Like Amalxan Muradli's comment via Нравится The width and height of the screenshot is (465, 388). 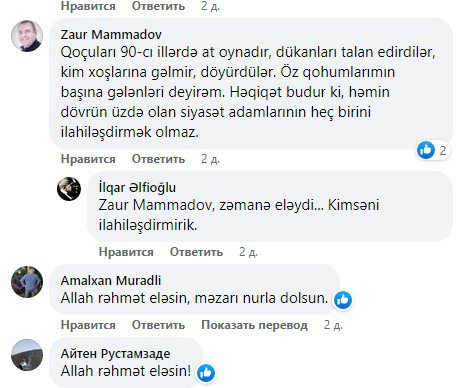[88, 325]
